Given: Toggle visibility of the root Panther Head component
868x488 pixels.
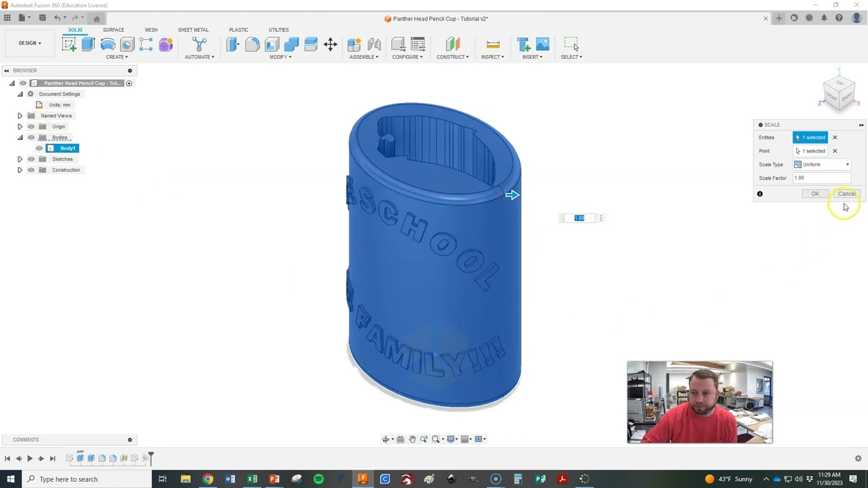Looking at the screenshot, I should tap(23, 83).
